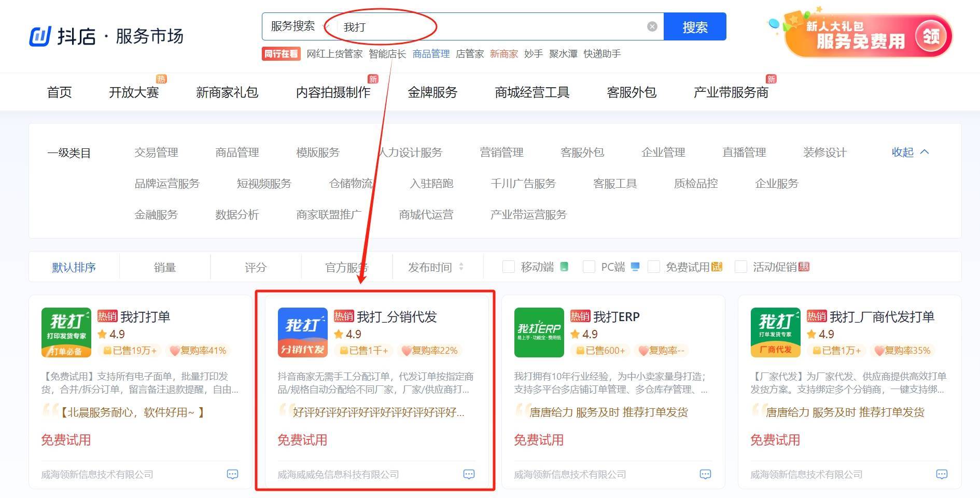Screen dimensions: 980x498
Task: Click 新商家 suggestion link
Action: coord(504,54)
